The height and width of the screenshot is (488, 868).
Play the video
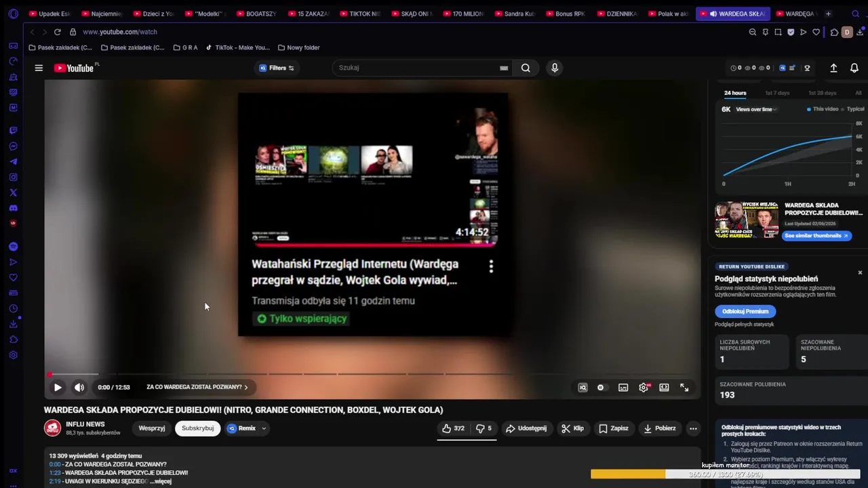click(x=58, y=387)
